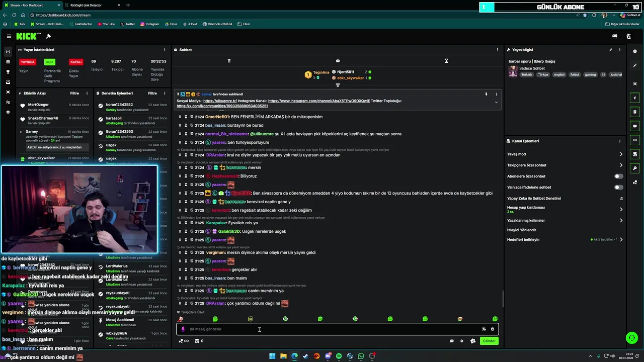Open the LinkDetector bookmark
Image resolution: width=644 pixels, height=362 pixels.
click(80, 24)
